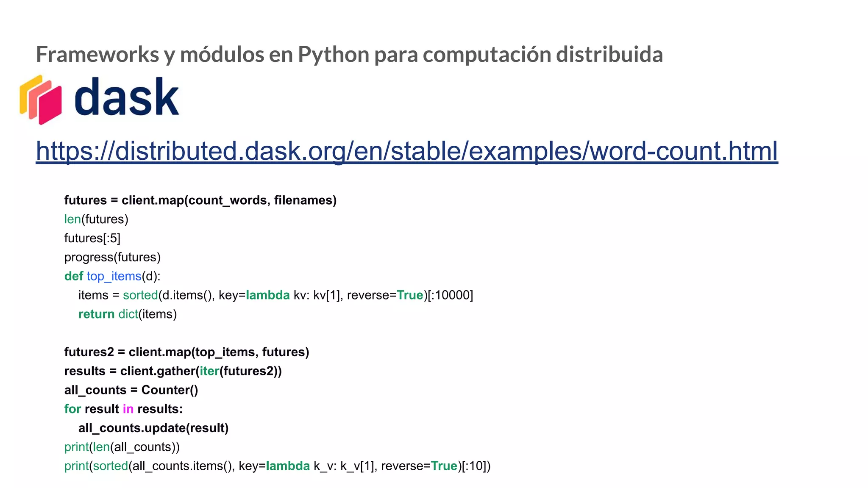
Task: Click the 'results = client.gather(iter(futures2))' line
Action: pyautogui.click(x=173, y=371)
